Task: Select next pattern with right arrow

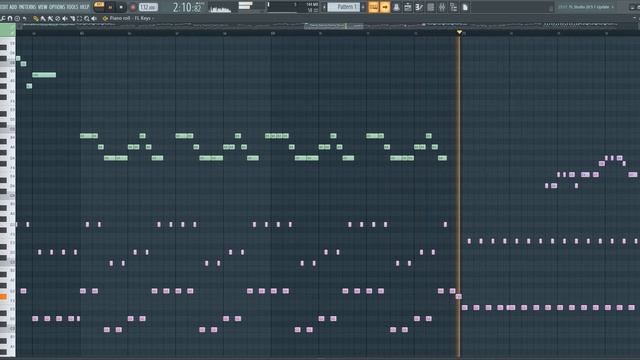Action: click(363, 7)
